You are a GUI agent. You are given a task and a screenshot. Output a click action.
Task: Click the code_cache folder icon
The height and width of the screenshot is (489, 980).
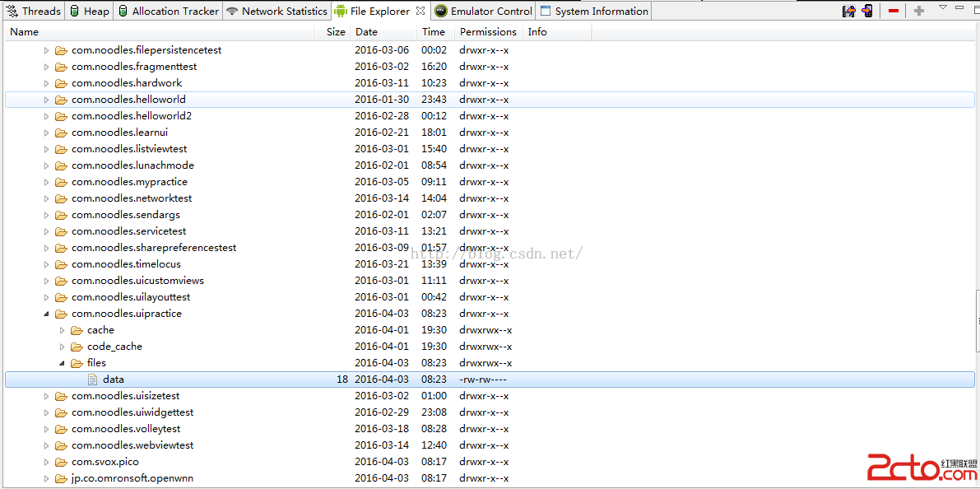click(77, 347)
